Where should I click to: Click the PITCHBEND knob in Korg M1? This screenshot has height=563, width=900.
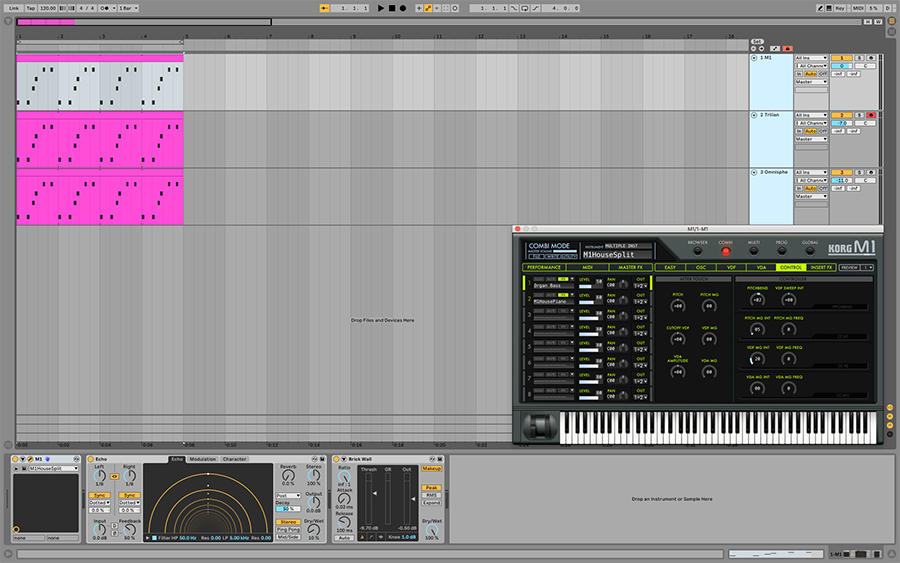click(x=757, y=300)
